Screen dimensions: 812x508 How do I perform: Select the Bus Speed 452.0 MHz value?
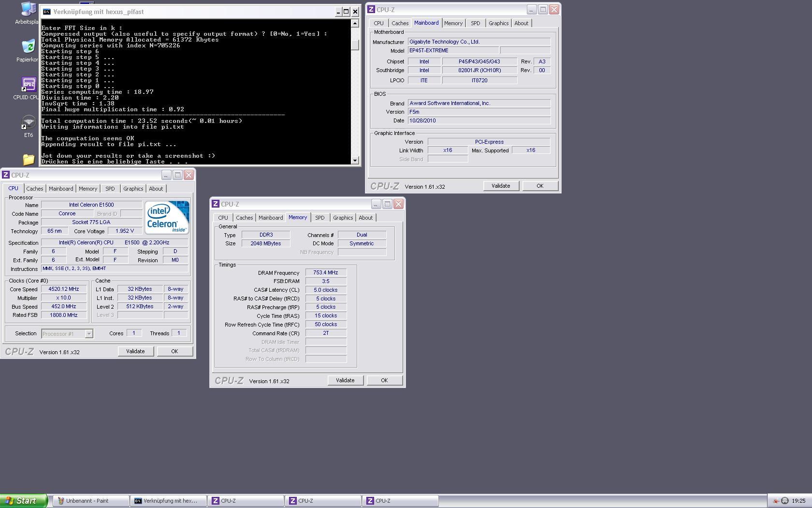(64, 306)
